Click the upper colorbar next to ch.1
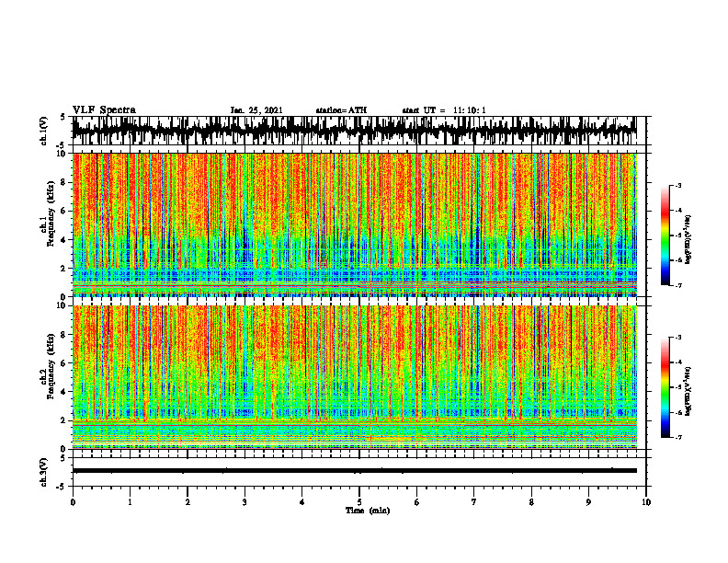728x563 pixels. pyautogui.click(x=665, y=236)
